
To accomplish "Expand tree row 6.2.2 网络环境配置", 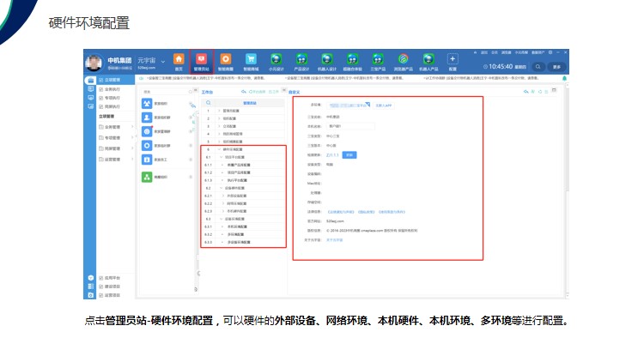I will [x=223, y=203].
